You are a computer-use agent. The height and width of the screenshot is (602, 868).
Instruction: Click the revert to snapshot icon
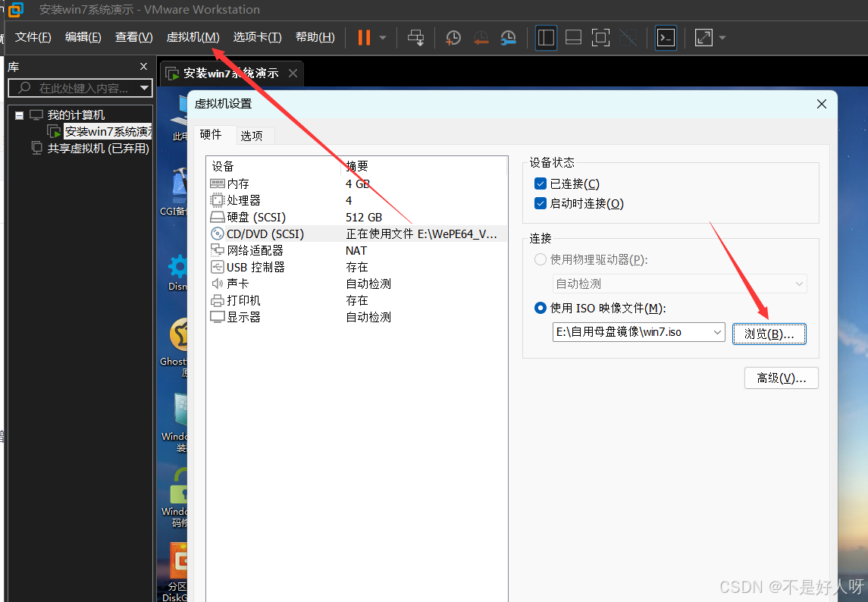click(x=481, y=38)
